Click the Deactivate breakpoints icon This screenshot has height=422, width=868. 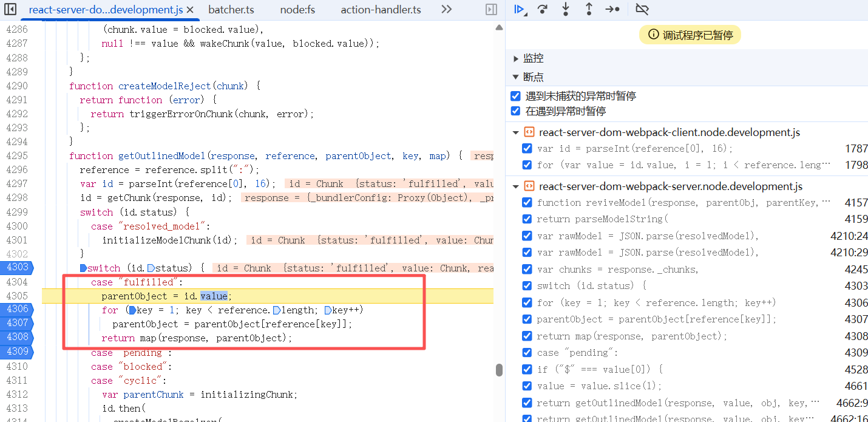[x=642, y=9]
